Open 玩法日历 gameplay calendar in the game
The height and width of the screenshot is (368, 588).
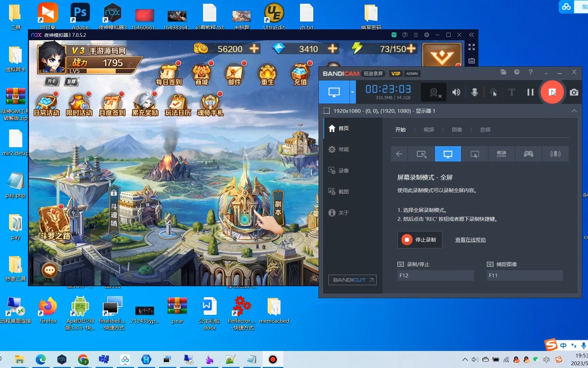178,104
